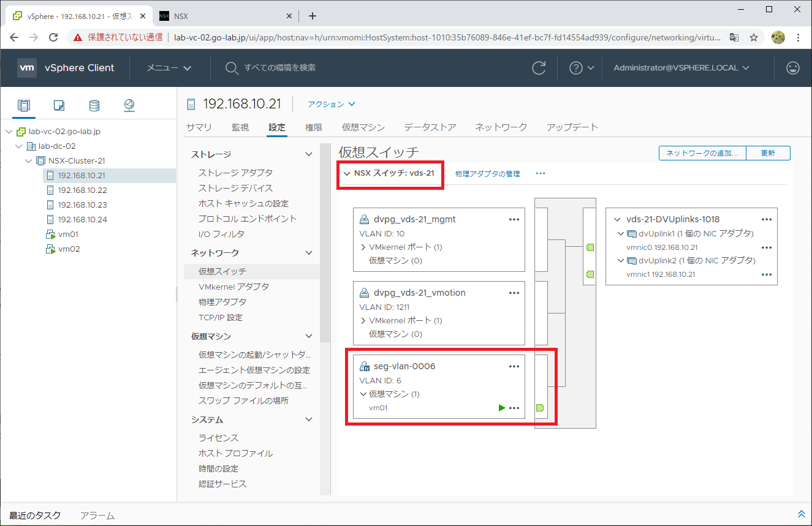Click the feedback smiley icon
This screenshot has width=812, height=526.
coord(793,68)
